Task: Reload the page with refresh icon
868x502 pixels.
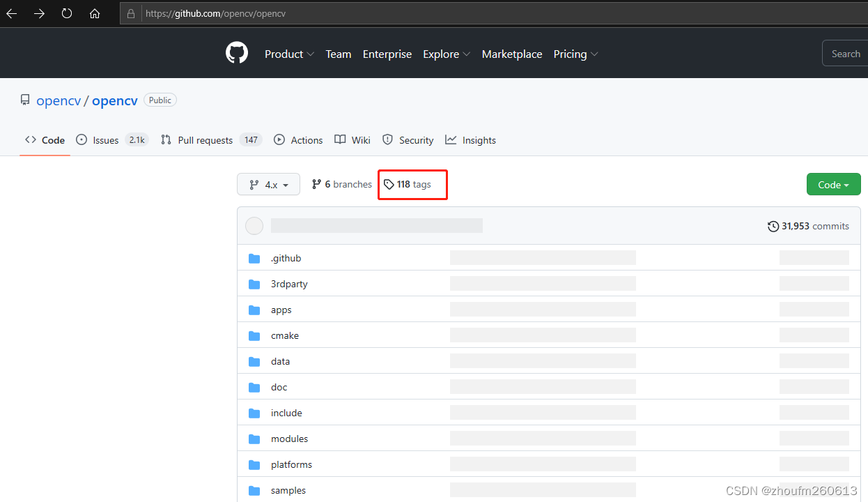Action: tap(67, 14)
